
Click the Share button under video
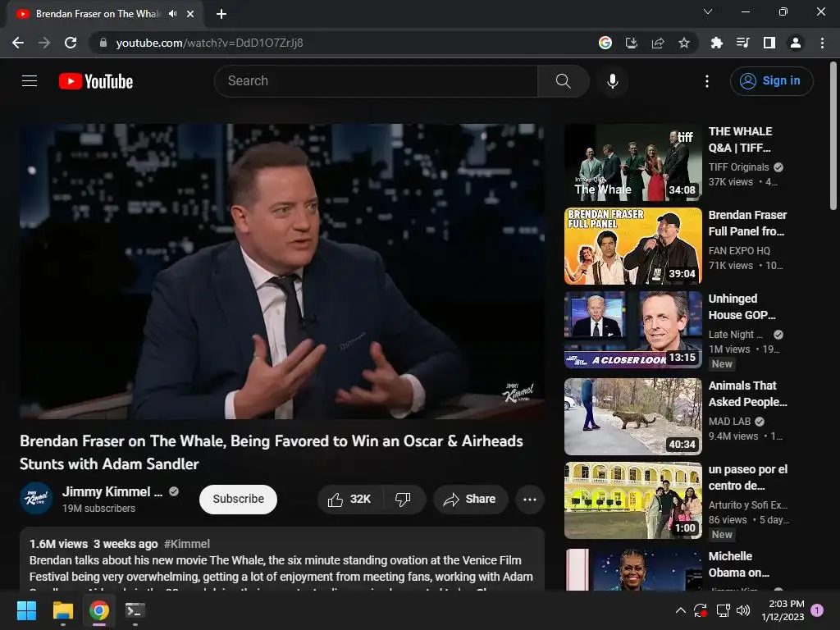point(470,500)
